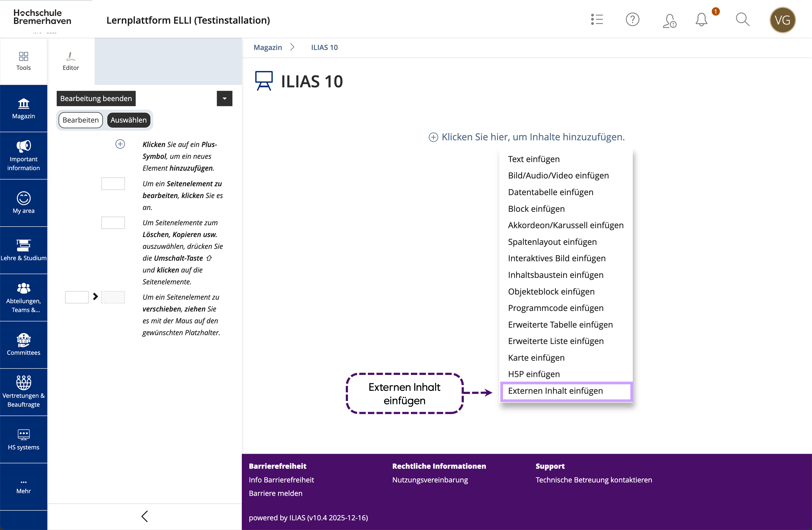Open the Nutzungsvereinbarung footer link
The image size is (812, 530).
point(430,479)
